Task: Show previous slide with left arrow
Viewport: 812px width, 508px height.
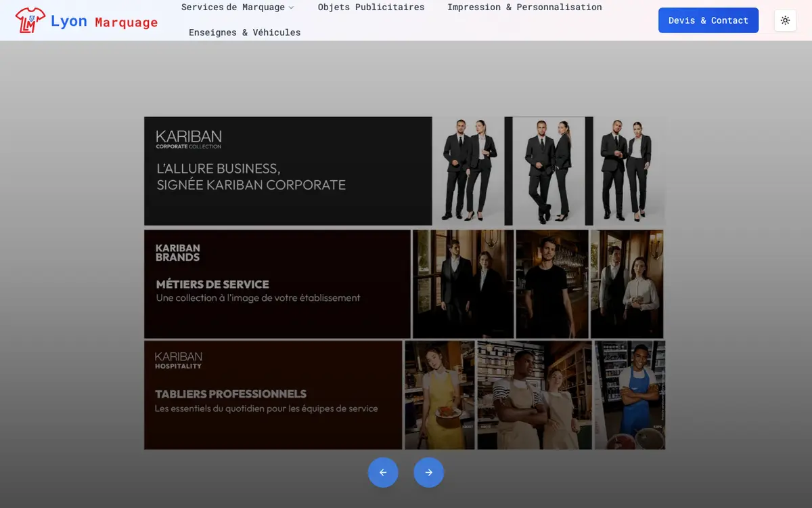Action: [x=383, y=472]
